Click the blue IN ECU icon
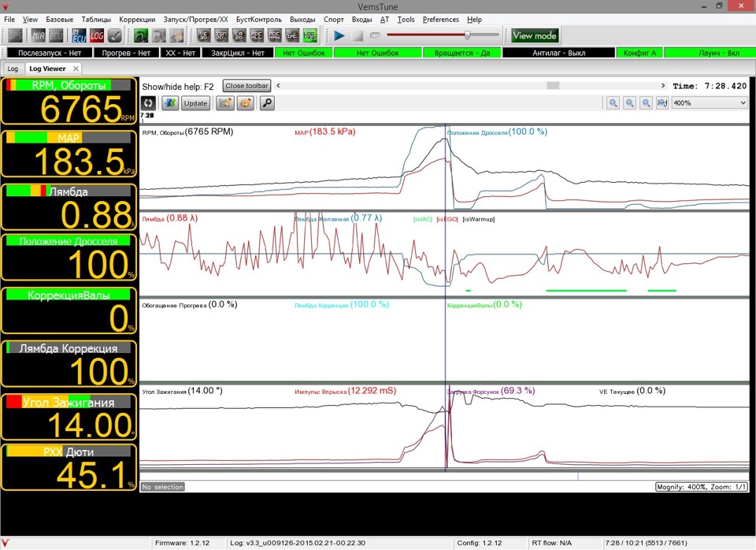 tap(78, 35)
